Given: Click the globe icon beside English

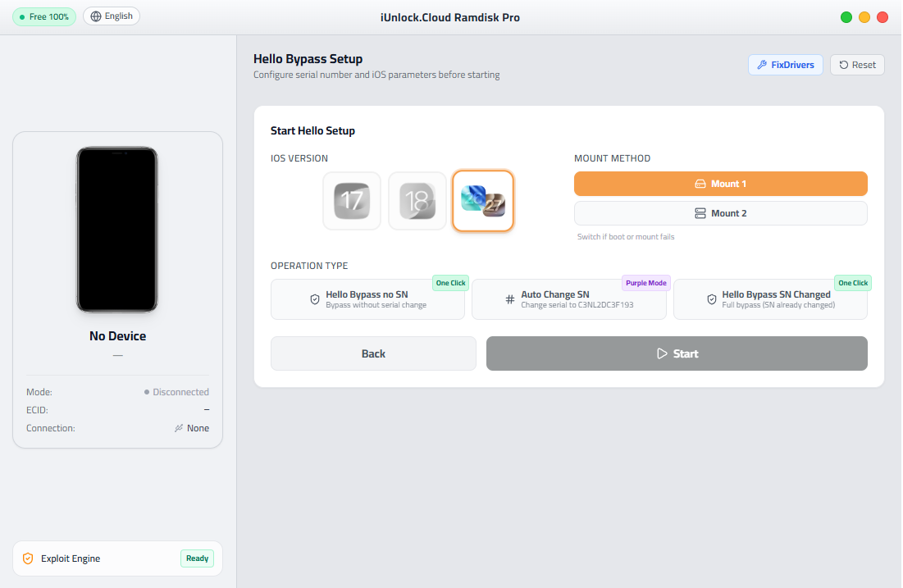Looking at the screenshot, I should pyautogui.click(x=96, y=16).
